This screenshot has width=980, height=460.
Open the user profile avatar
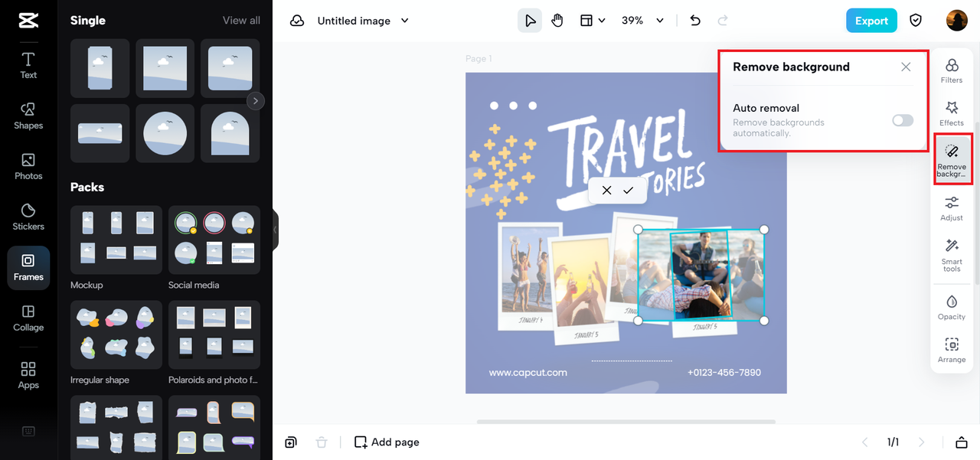coord(957,21)
